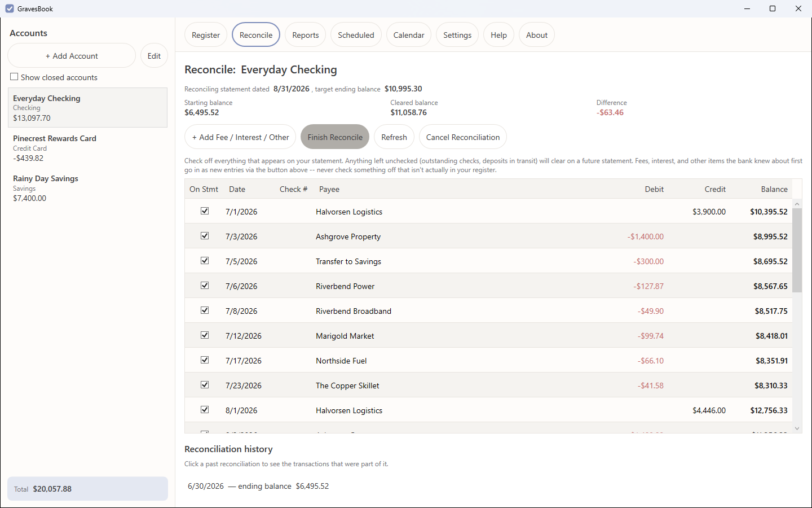The width and height of the screenshot is (812, 508).
Task: Toggle the Riverbend Power statement checkbox
Action: pyautogui.click(x=205, y=286)
